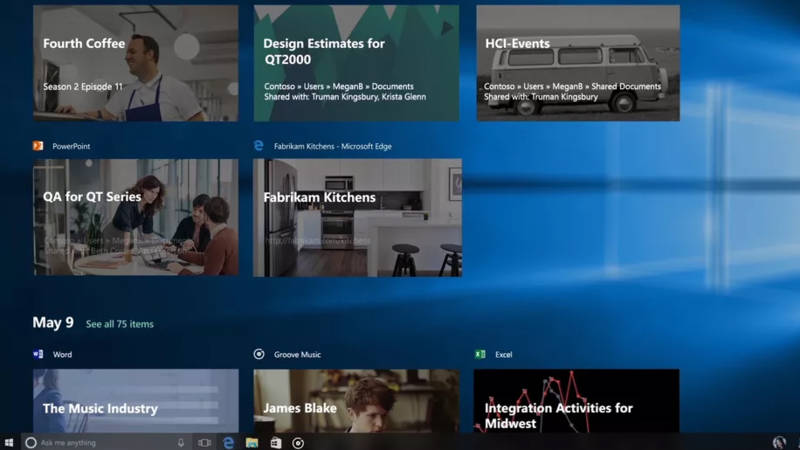Open File Explorer from the taskbar
800x450 pixels.
coord(252,443)
